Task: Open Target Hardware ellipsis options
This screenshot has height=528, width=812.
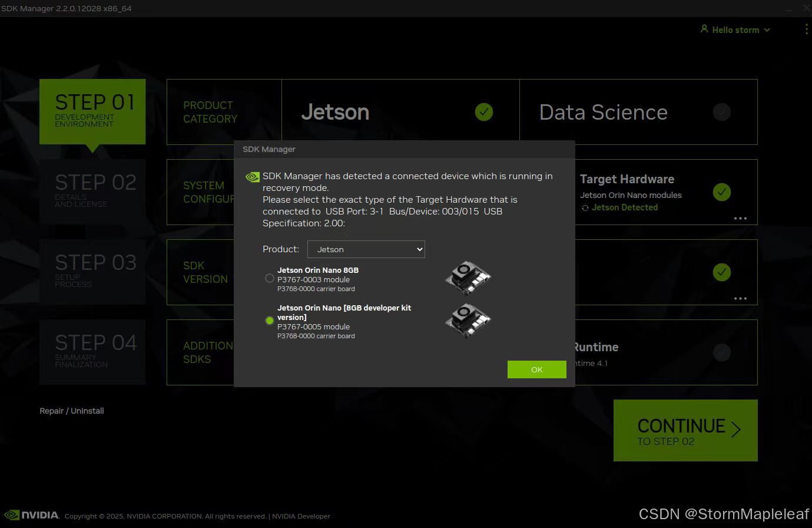Action: (740, 218)
